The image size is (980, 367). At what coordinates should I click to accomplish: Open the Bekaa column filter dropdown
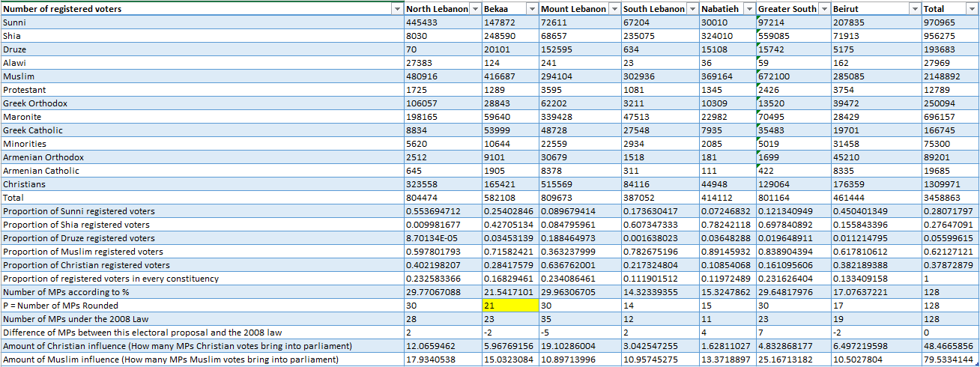pos(531,9)
